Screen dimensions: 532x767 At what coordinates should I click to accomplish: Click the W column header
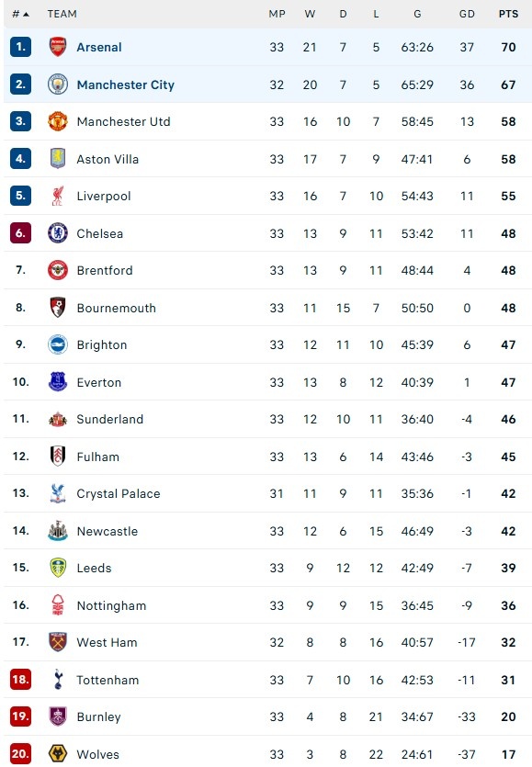click(310, 14)
